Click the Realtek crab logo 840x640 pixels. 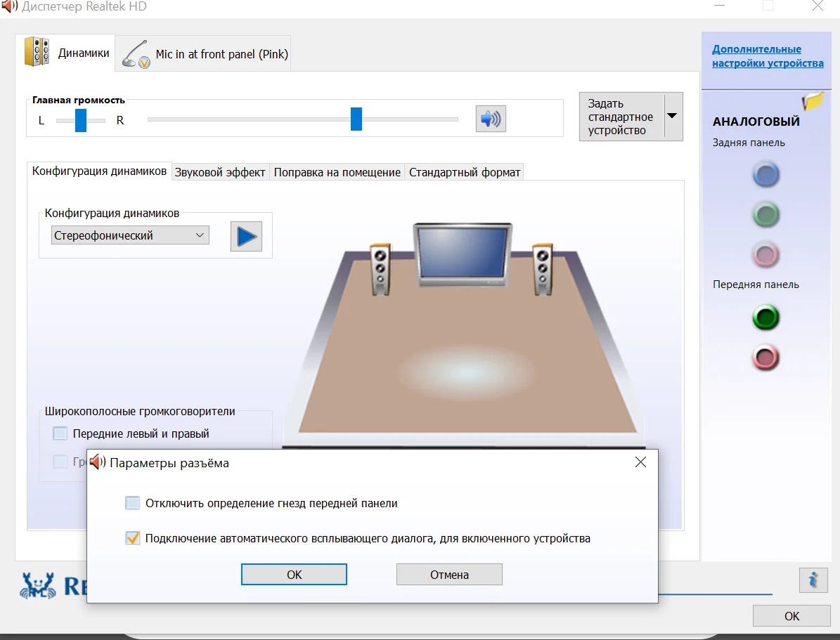37,585
